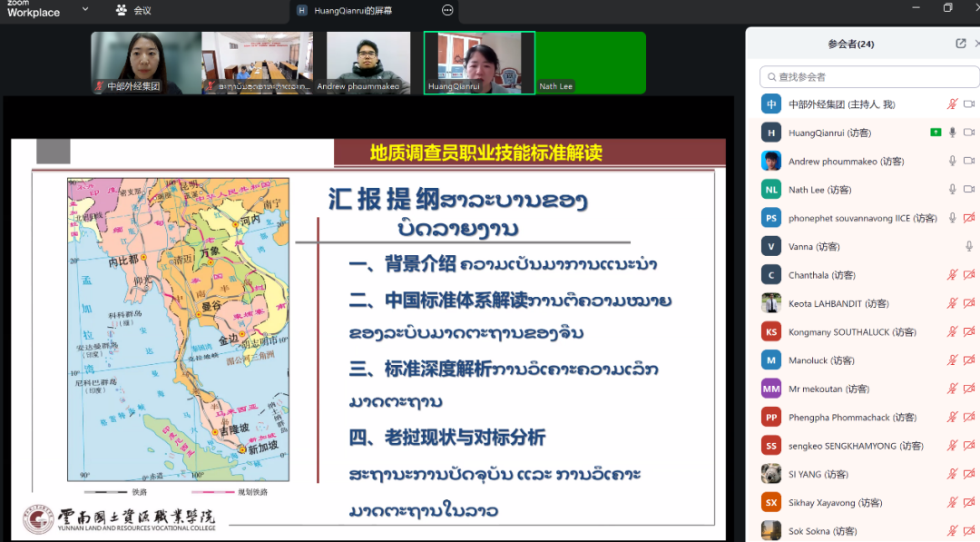Click the 会议 meeting icon in title bar
The height and width of the screenshot is (542, 980).
pos(122,11)
